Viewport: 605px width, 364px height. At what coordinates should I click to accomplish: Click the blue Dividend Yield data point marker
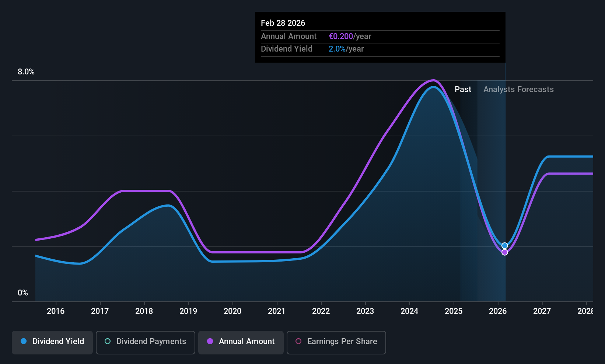505,246
